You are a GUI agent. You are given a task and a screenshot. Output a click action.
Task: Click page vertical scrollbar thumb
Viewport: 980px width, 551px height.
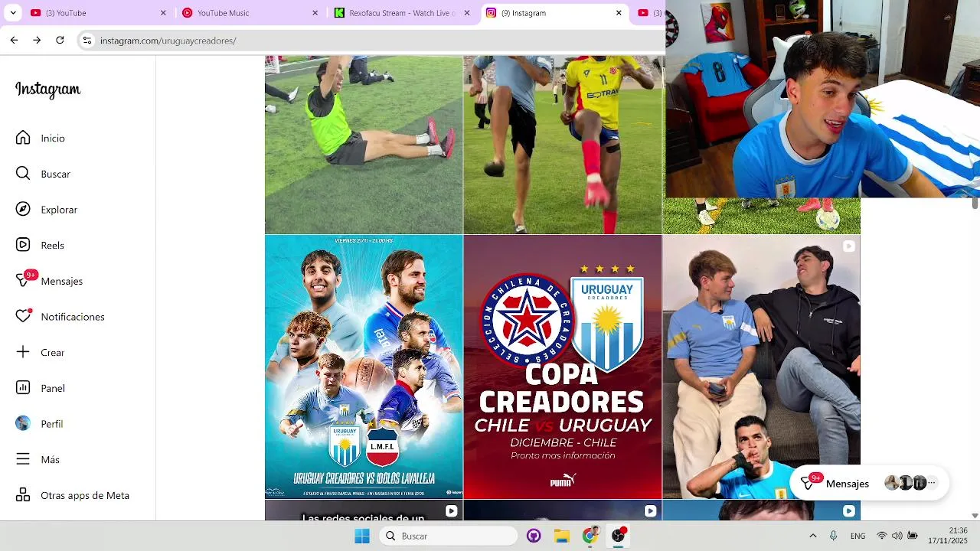pos(975,203)
